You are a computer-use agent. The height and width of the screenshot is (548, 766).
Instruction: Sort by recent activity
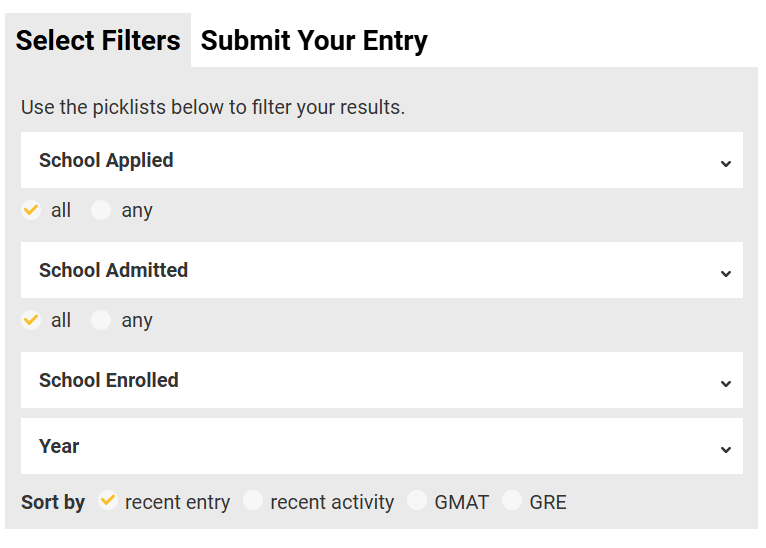pos(254,501)
